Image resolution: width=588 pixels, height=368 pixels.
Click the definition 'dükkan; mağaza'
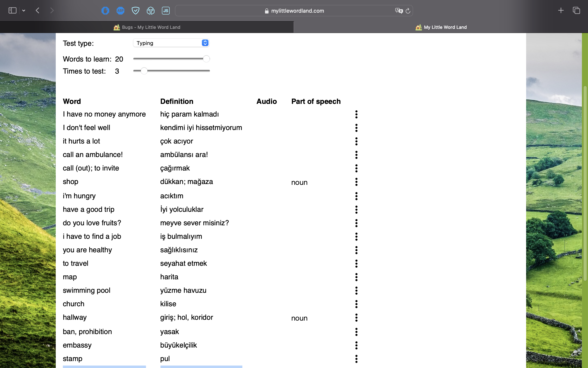[186, 182]
